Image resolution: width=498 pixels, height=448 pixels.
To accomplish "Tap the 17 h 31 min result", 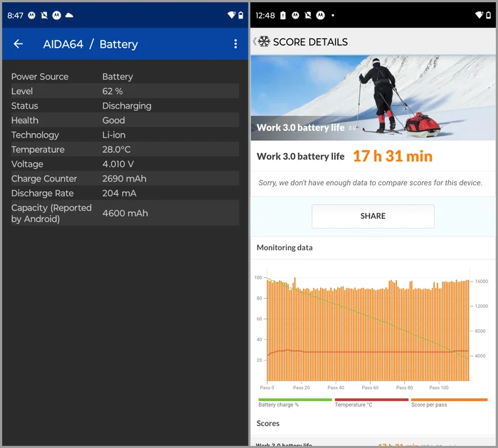I will 393,156.
